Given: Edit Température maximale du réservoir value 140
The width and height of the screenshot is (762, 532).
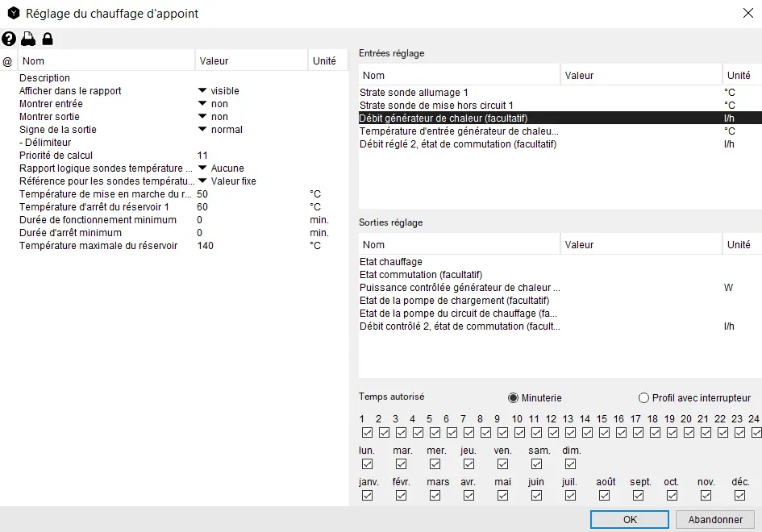Looking at the screenshot, I should point(206,246).
